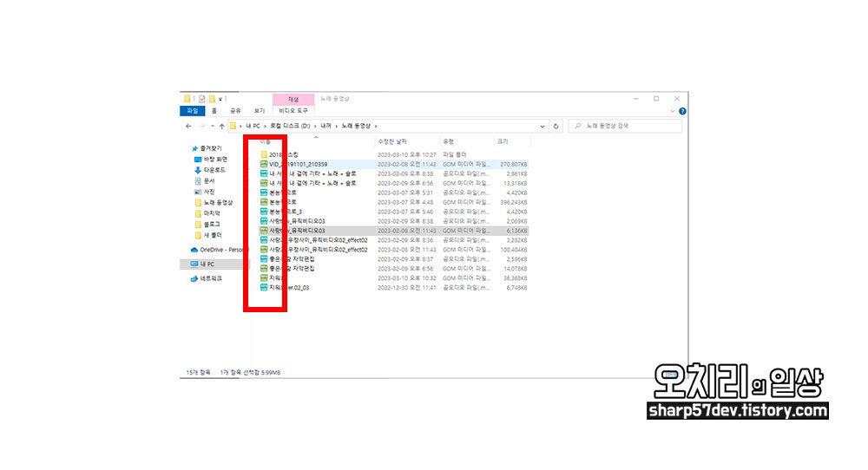Screen dimensions: 868x470
Task: Click the file icon of the 2,069KB row
Action: point(264,221)
